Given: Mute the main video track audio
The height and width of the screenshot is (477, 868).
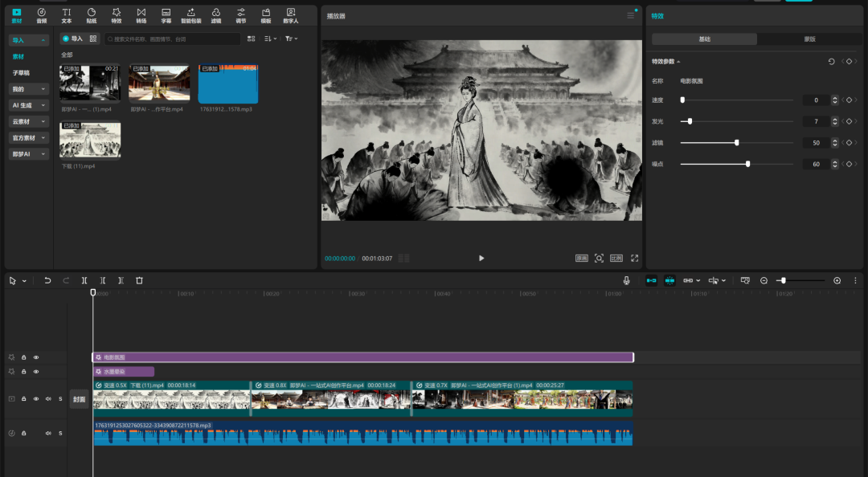Looking at the screenshot, I should pos(48,398).
